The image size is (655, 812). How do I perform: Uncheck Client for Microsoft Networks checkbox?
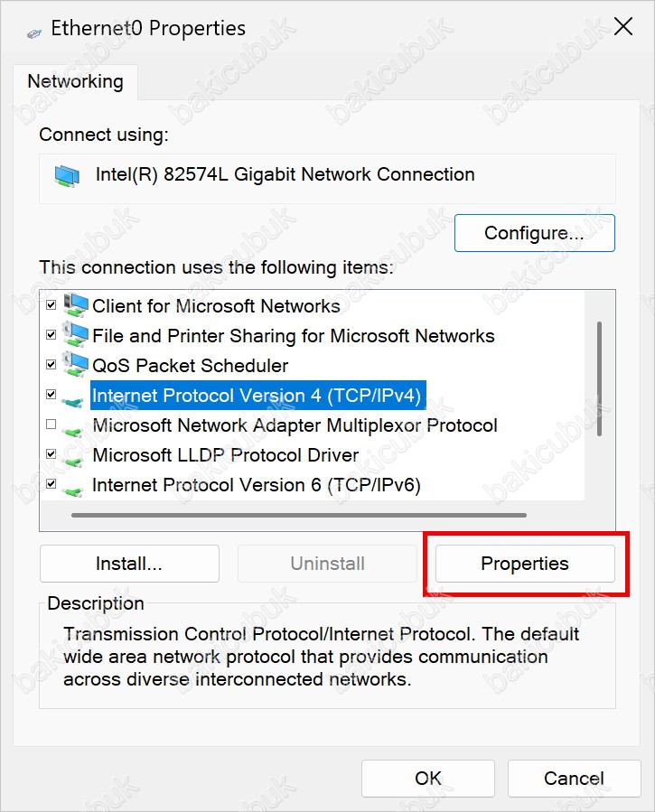pyautogui.click(x=51, y=304)
